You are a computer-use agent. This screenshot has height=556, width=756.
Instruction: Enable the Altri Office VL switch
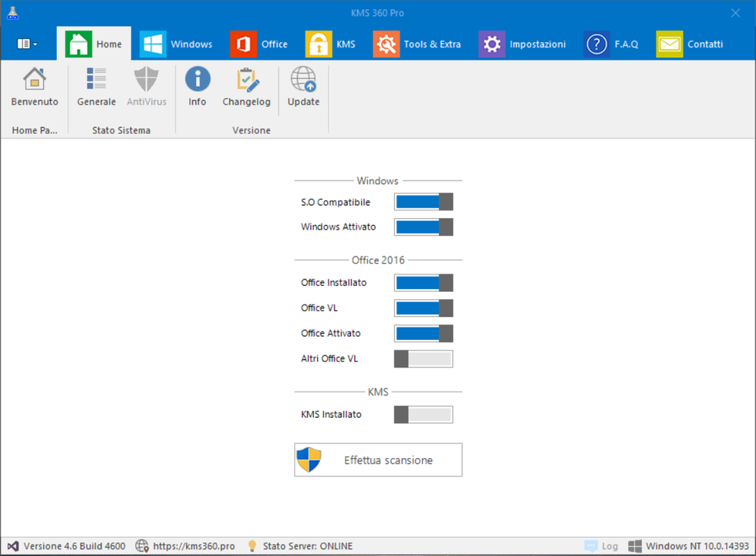[424, 359]
